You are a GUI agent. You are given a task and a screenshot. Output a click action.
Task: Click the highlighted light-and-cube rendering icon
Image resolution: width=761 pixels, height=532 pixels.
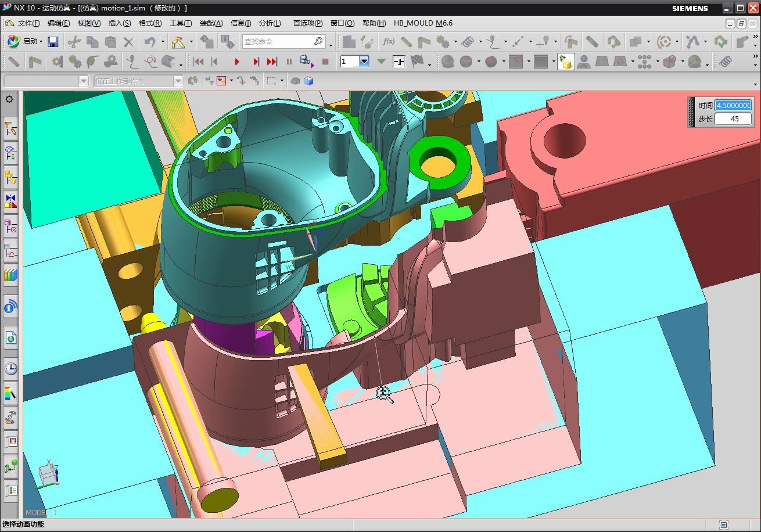pos(566,62)
